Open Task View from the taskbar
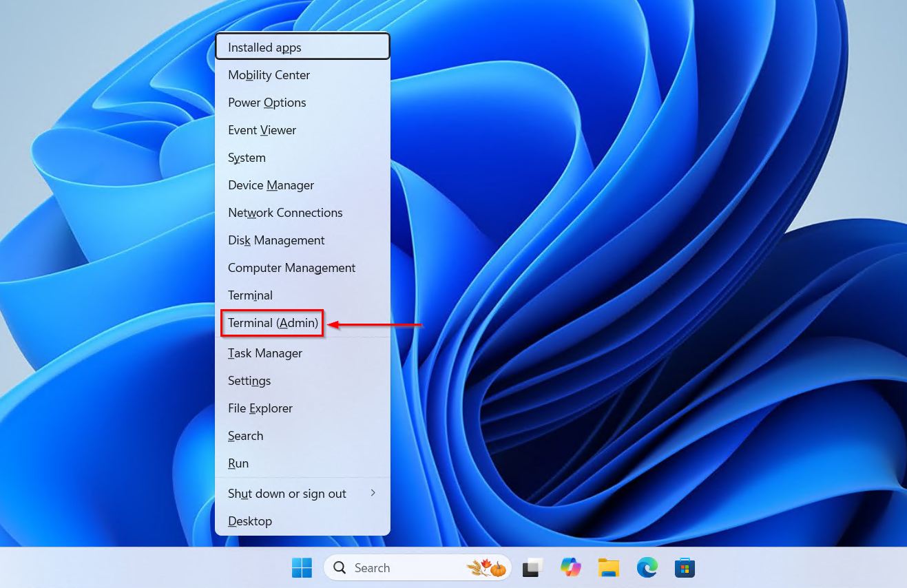The image size is (907, 588). [x=532, y=568]
